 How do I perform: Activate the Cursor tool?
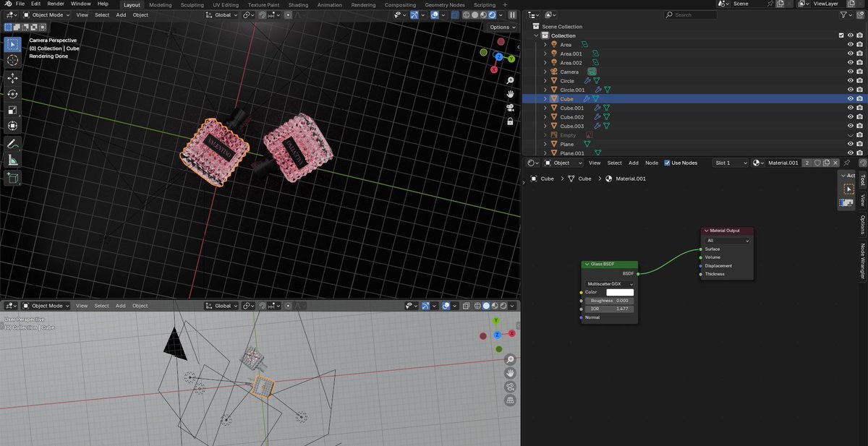tap(12, 61)
